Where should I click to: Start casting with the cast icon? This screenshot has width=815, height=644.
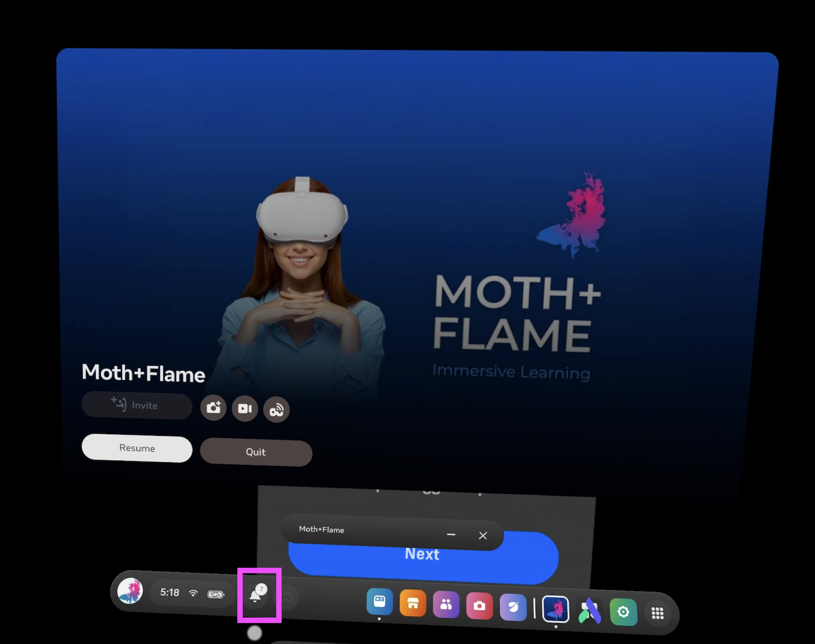coord(277,410)
